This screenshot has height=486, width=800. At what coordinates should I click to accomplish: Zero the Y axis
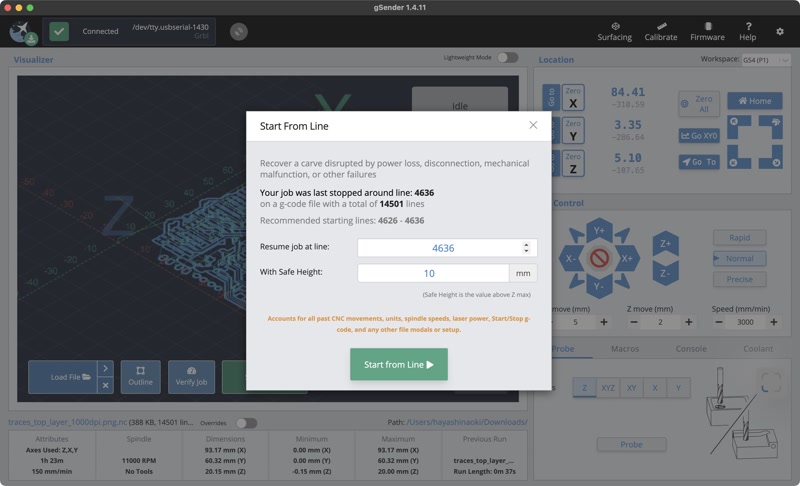[573, 131]
